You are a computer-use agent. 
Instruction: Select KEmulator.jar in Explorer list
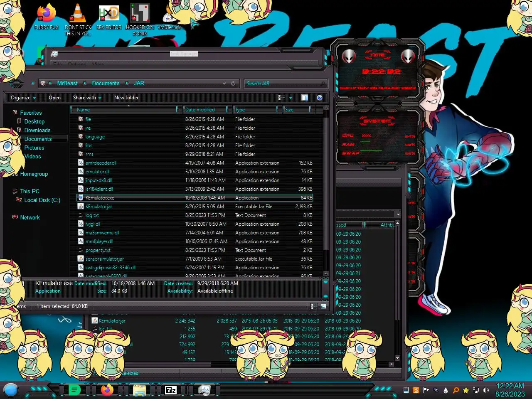point(195,207)
